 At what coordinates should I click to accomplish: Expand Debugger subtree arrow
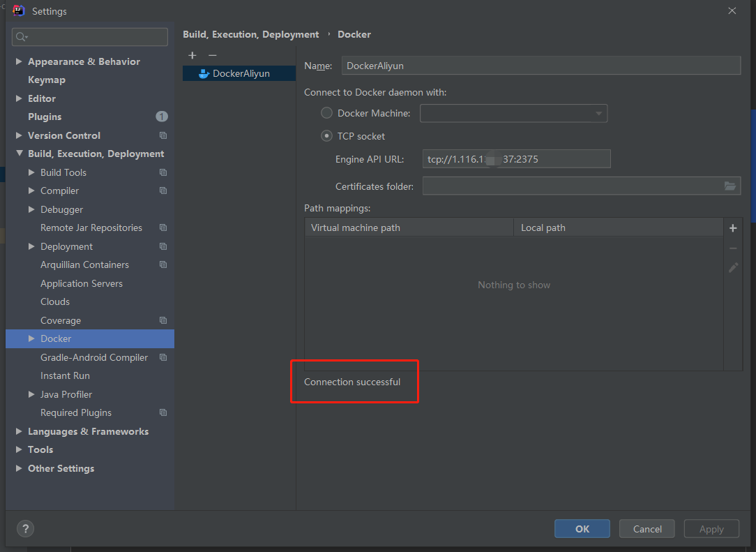tap(31, 209)
